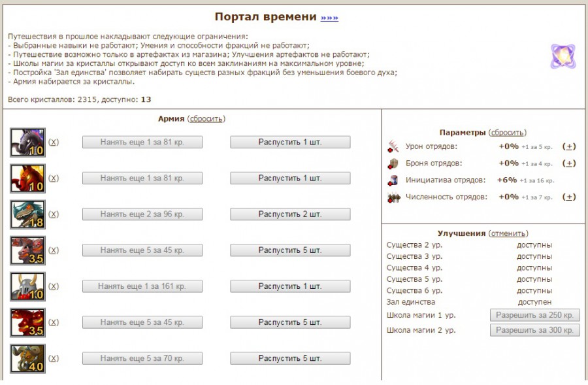588x385 pixels.
Task: Click the glowing time portal icon
Action: (x=563, y=56)
